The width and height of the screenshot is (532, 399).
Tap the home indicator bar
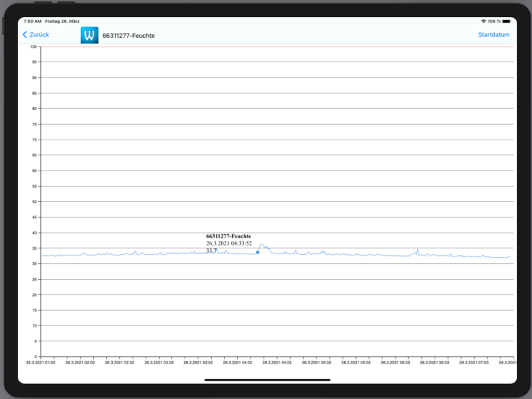coord(268,380)
